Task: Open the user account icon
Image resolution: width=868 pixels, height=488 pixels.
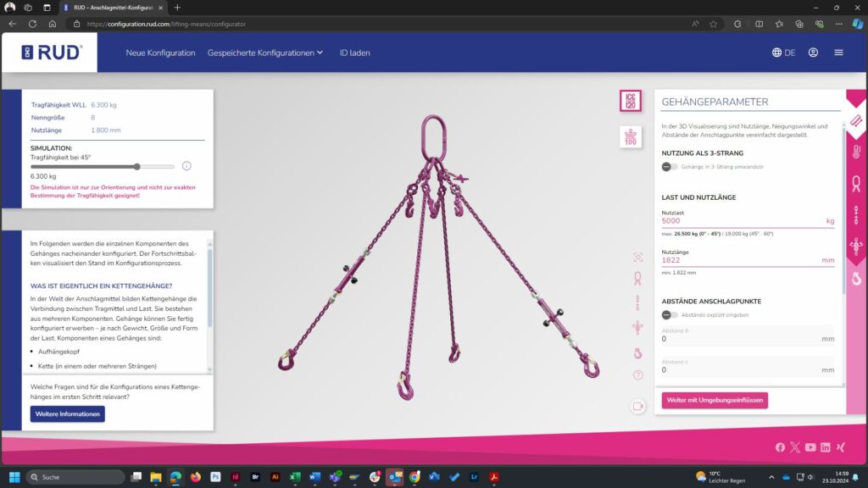Action: [813, 53]
